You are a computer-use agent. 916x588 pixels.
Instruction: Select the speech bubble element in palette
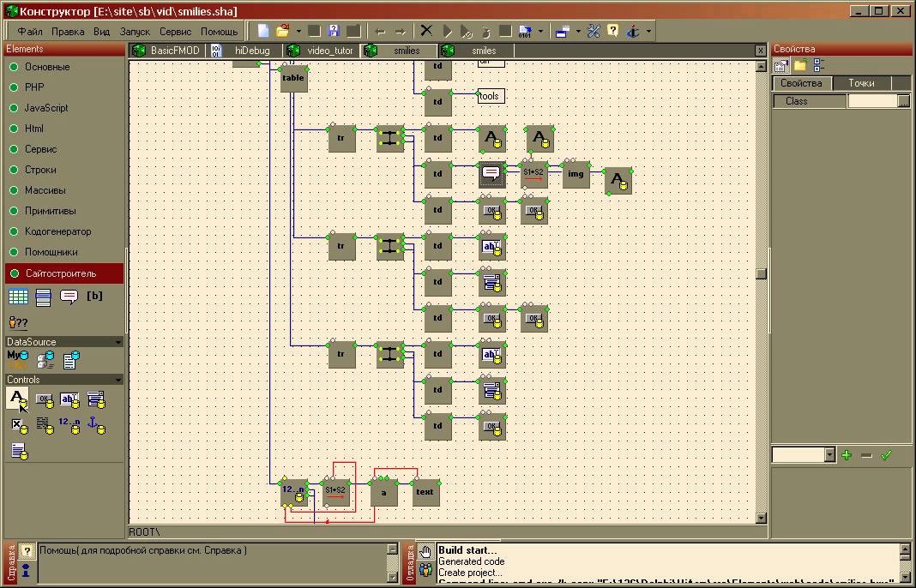(x=69, y=297)
